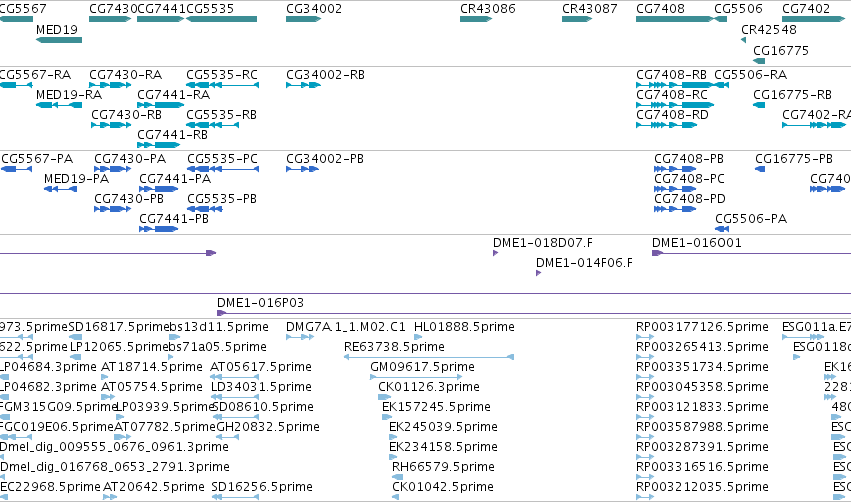
Task: Select protein CG7408-PD glyph
Action: click(x=675, y=209)
